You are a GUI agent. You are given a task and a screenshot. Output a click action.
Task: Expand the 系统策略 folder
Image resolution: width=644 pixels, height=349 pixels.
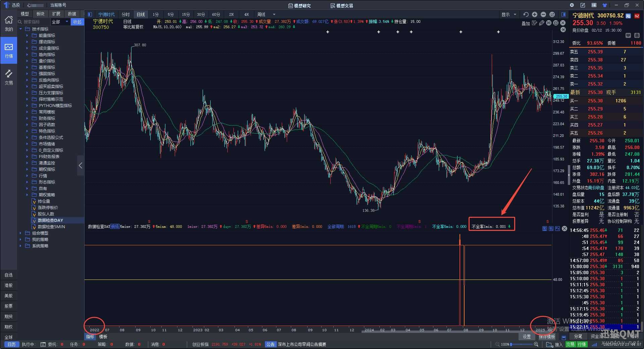21,246
